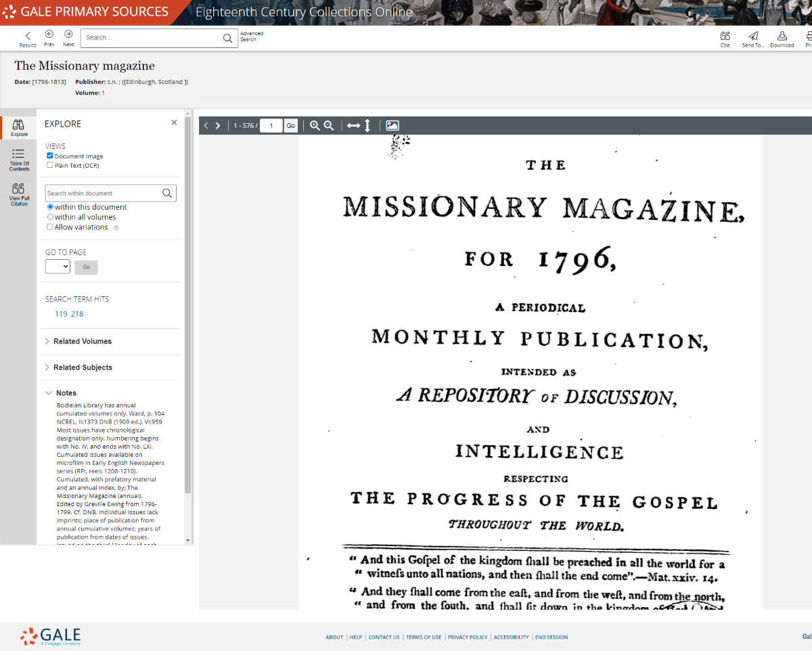Screen dimensions: 812x651
Task: Open ACCESSIBILITY footer link
Action: click(x=511, y=637)
